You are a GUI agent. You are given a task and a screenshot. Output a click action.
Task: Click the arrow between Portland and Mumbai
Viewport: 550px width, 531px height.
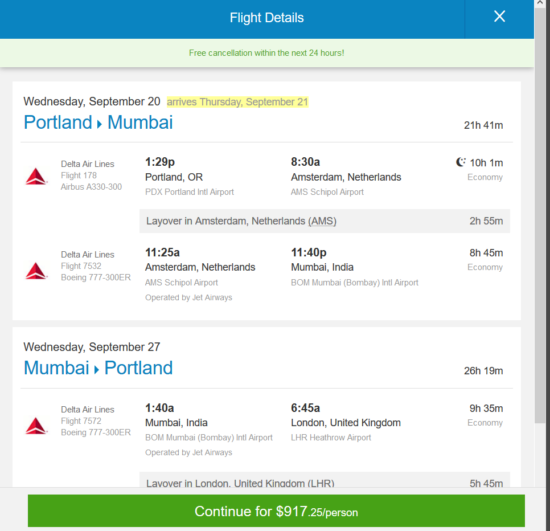click(99, 124)
